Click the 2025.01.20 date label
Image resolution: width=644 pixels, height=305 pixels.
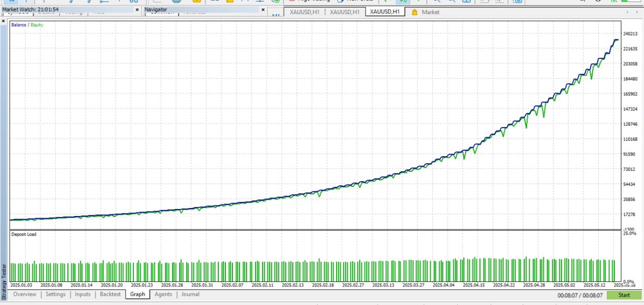tap(112, 285)
